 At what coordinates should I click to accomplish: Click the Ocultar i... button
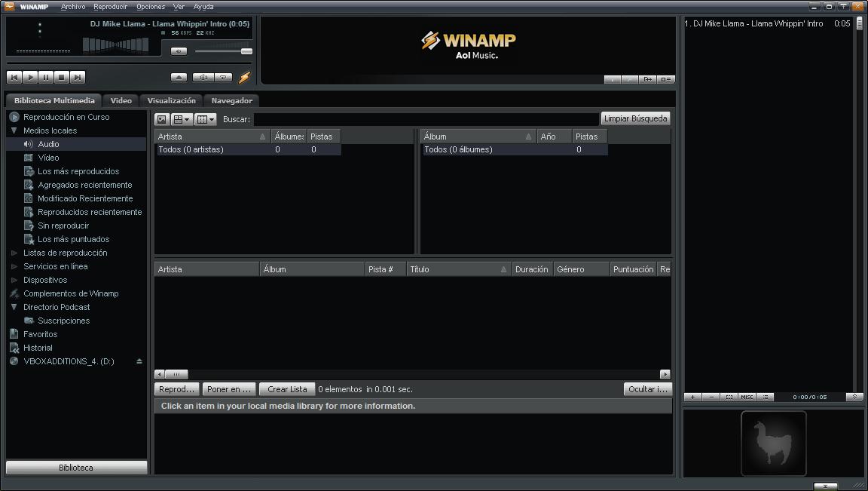(648, 389)
